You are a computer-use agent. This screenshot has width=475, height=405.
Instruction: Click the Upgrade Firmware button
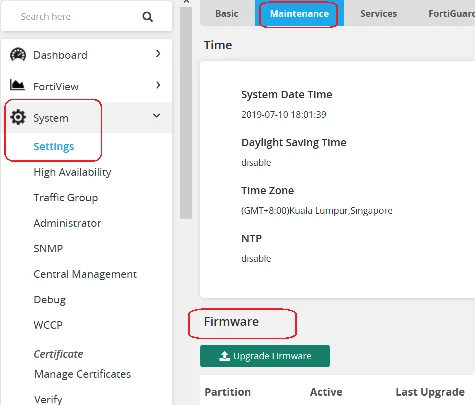point(265,356)
